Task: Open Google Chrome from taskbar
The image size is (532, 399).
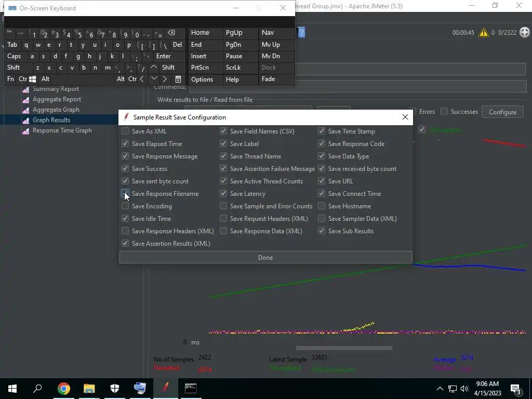Action: pos(63,389)
